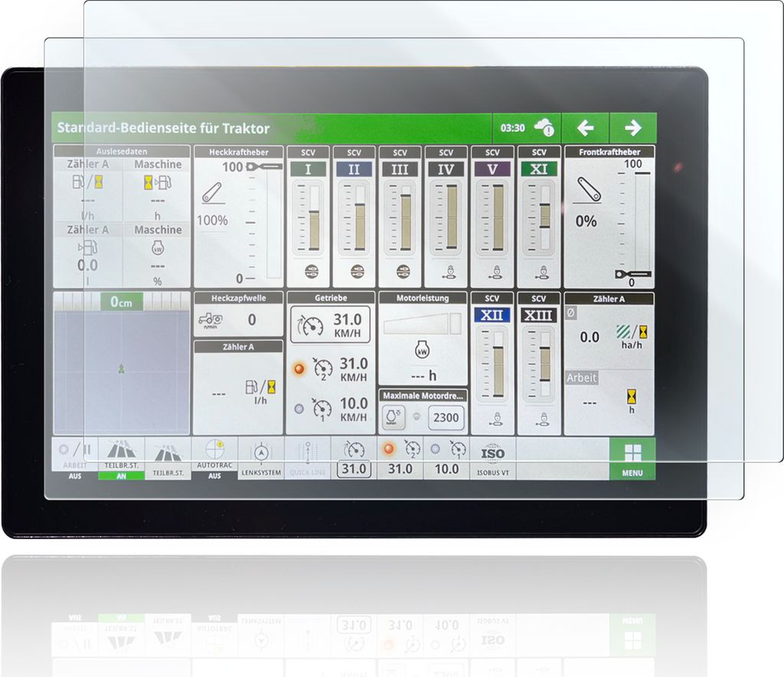This screenshot has height=677, width=784.
Task: Open Auslesedaten readout tile
Action: coord(122,217)
